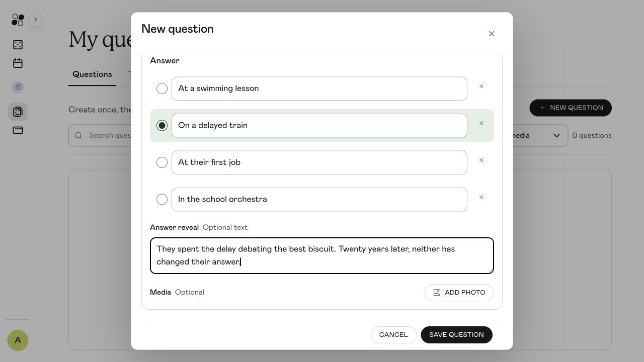644x362 pixels.
Task: Click the Add Photo button
Action: pyautogui.click(x=459, y=293)
